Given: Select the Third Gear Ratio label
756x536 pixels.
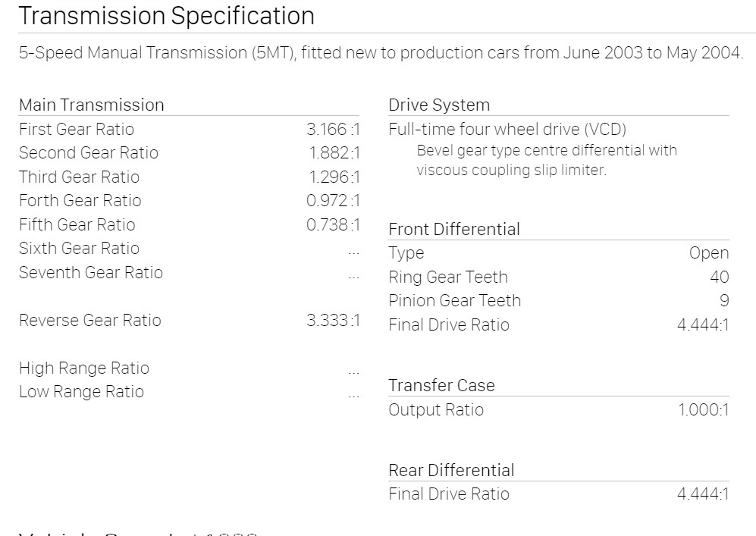Looking at the screenshot, I should point(79,177).
